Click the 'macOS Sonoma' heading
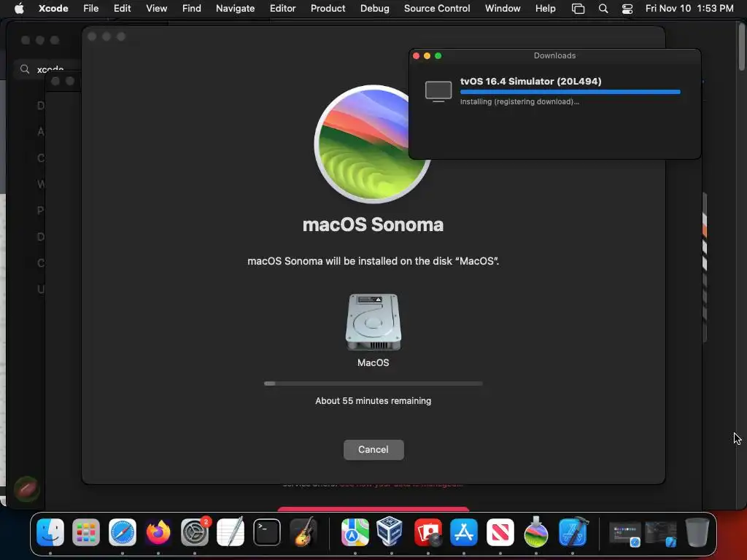The height and width of the screenshot is (560, 747). point(373,225)
